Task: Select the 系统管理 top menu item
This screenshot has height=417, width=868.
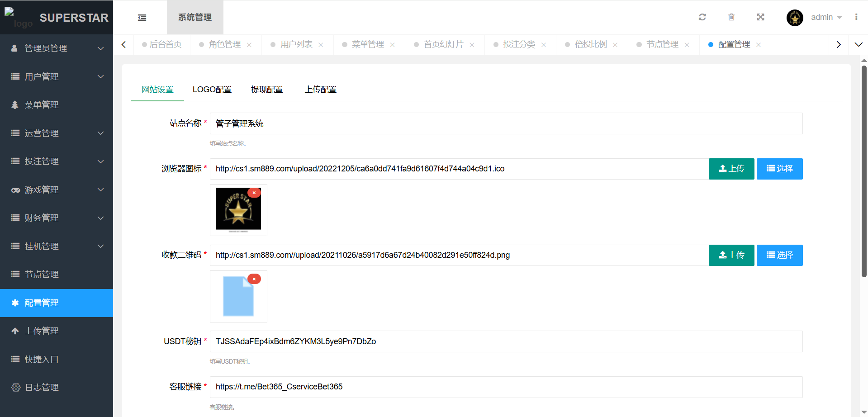Action: click(x=195, y=17)
